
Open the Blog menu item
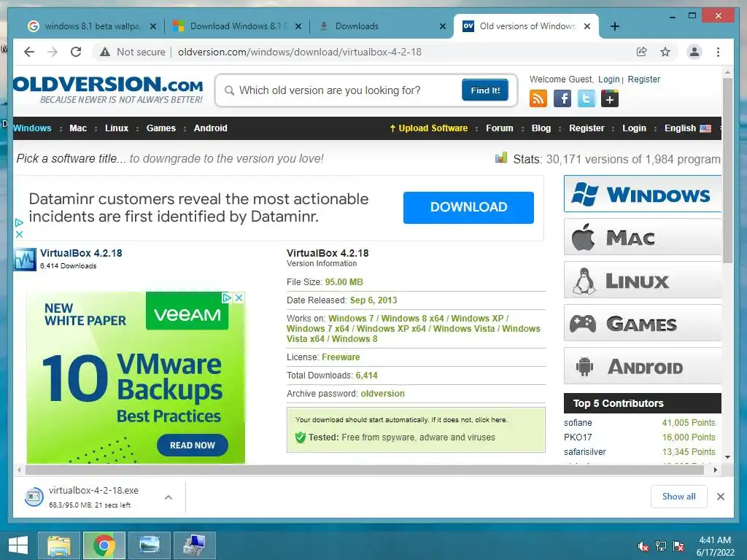click(x=541, y=128)
